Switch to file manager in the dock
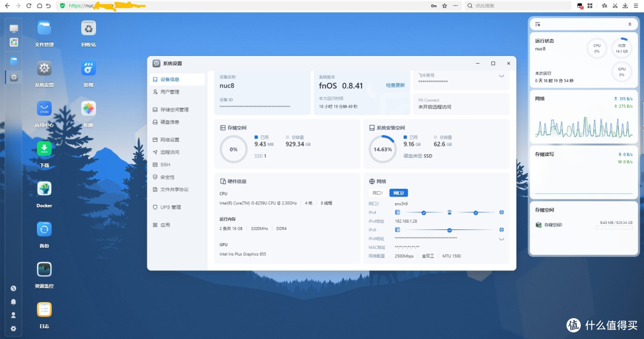Screen dimensions: 644x339 point(14,61)
